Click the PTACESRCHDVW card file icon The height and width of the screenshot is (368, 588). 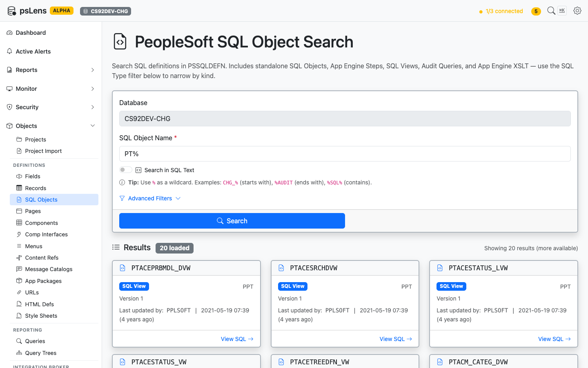[x=281, y=268]
